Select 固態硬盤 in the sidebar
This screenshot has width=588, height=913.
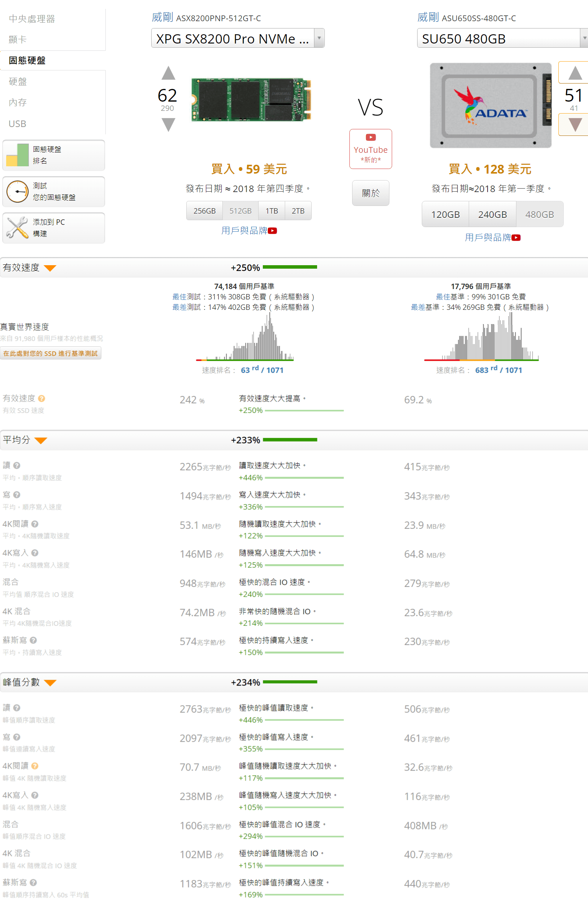(27, 60)
